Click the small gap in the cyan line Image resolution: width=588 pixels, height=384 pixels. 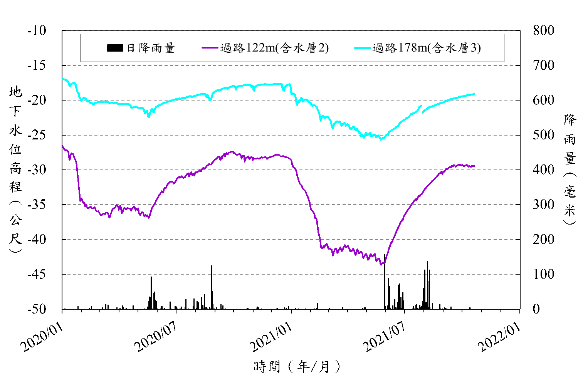[422, 109]
